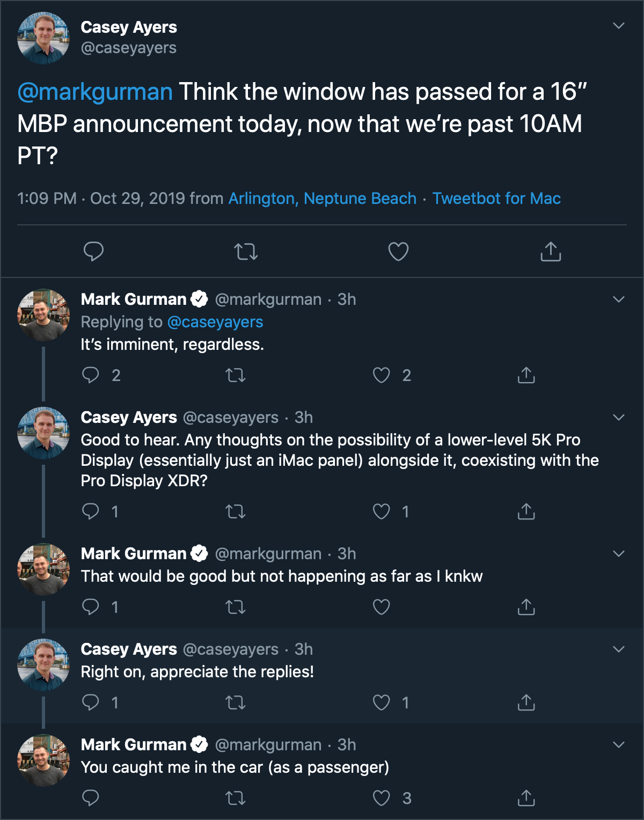Viewport: 644px width, 820px height.
Task: Open the chevron menu on the "Right on" tweet
Action: click(619, 649)
